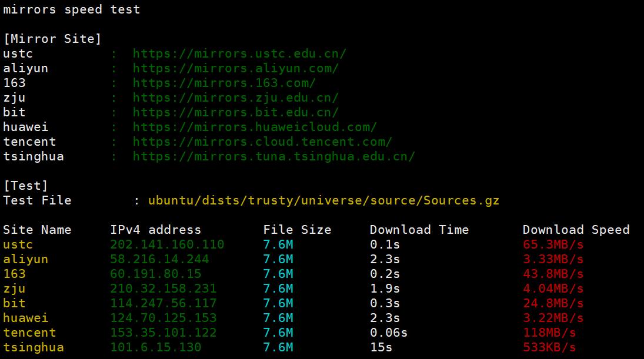Click the 0.2s download time
This screenshot has height=359, width=644.
(385, 274)
